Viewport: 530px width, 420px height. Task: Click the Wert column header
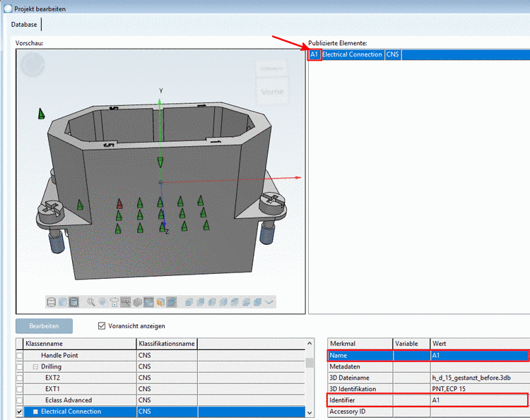coord(480,344)
